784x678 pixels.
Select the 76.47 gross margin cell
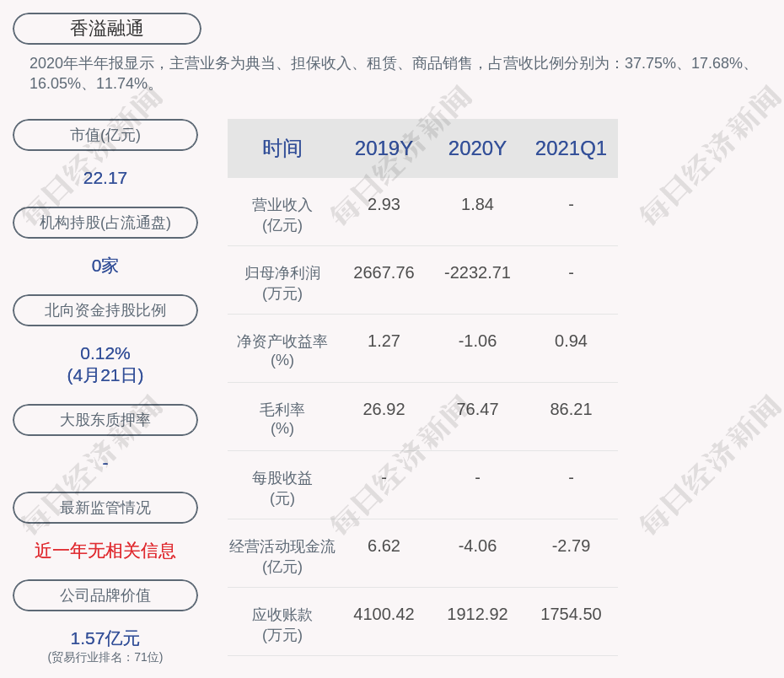(477, 409)
